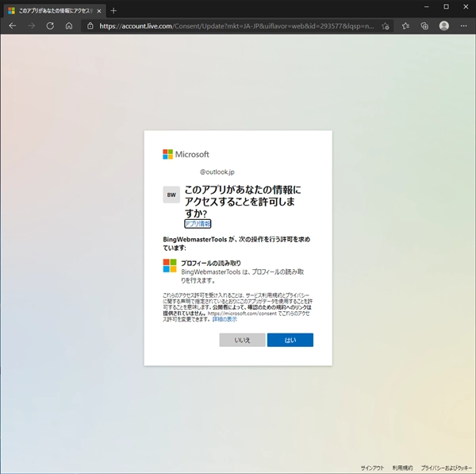This screenshot has width=476, height=474.
Task: Open the プライバシーおよびクッキー footer link
Action: click(x=446, y=468)
